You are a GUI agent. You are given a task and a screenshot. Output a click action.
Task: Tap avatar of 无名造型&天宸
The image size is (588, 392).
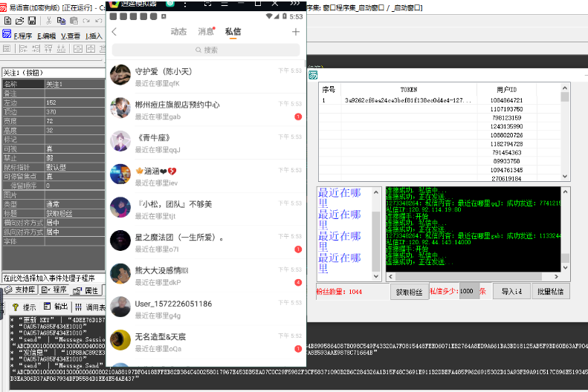(120, 340)
